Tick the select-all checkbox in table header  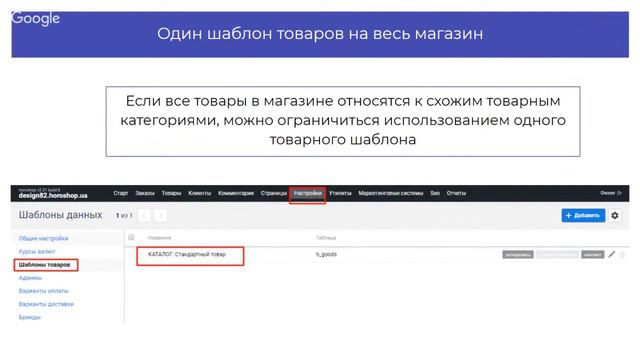pyautogui.click(x=131, y=237)
